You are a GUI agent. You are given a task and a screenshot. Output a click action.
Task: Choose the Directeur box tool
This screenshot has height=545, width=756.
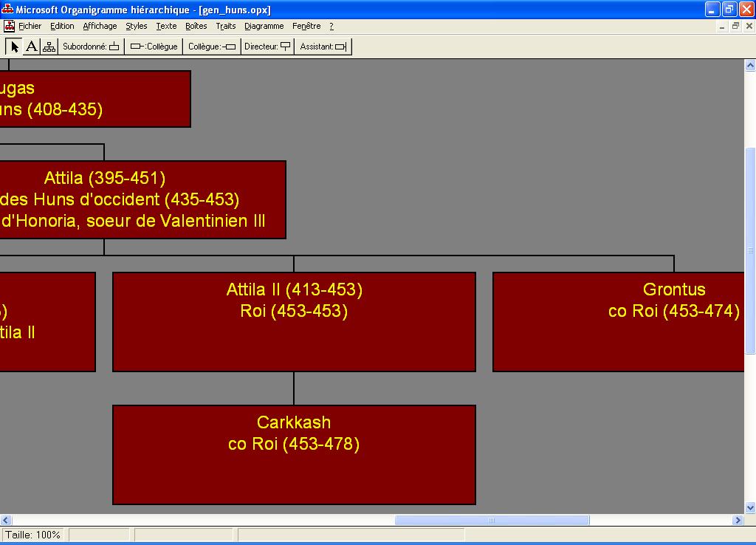tap(267, 47)
